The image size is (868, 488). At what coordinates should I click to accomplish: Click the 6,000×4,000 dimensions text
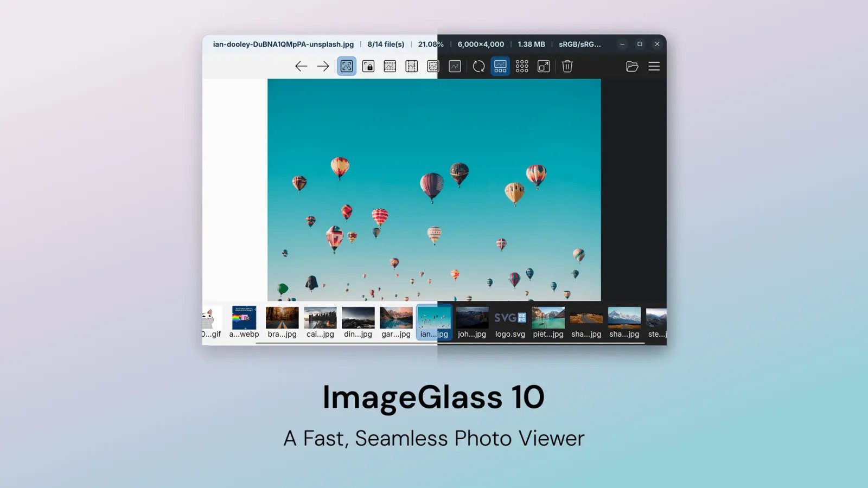[481, 44]
